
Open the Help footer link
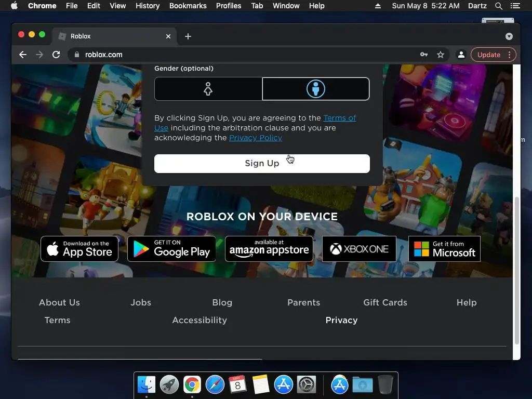[467, 302]
